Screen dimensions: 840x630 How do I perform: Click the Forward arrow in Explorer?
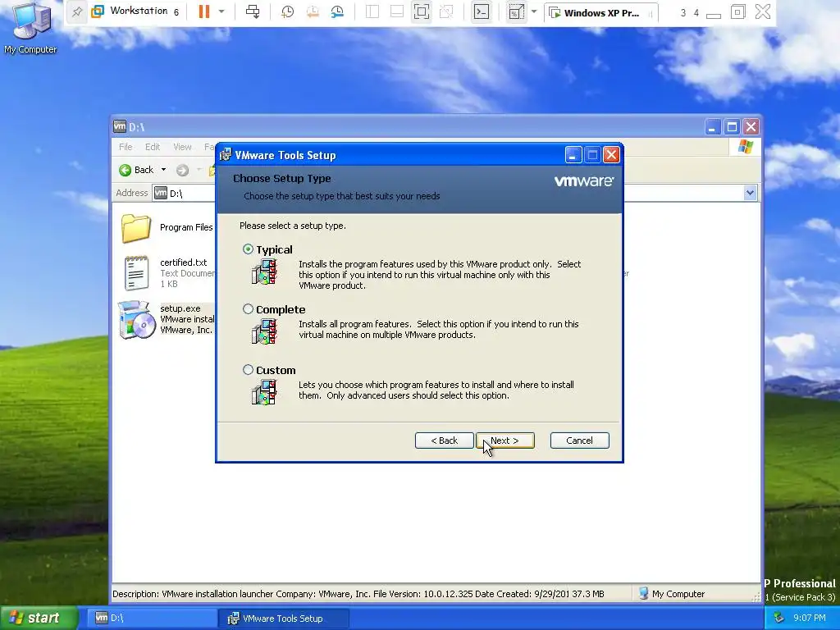(183, 171)
